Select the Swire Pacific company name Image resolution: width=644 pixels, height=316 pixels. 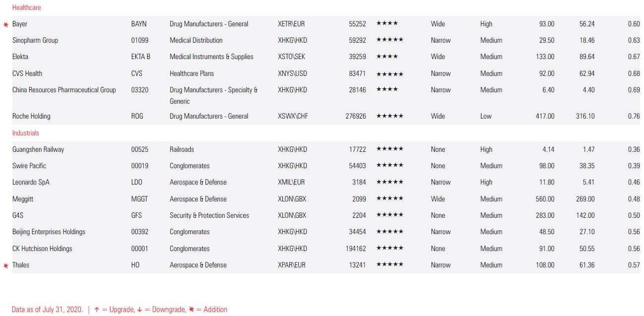coord(29,166)
